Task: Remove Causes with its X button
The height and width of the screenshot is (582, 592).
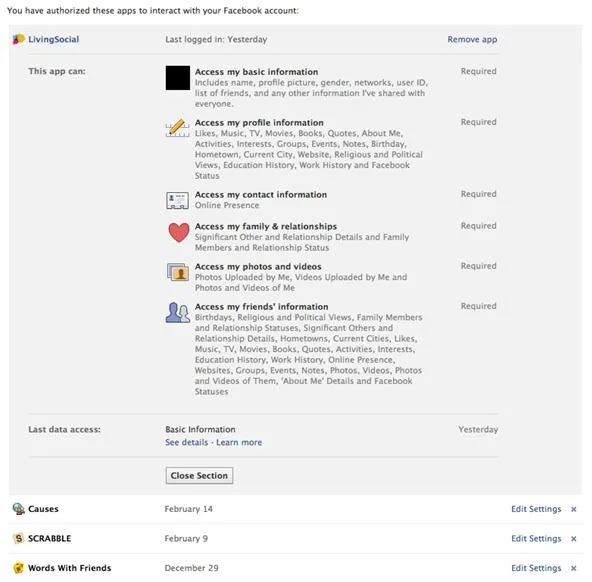Action: [x=574, y=509]
